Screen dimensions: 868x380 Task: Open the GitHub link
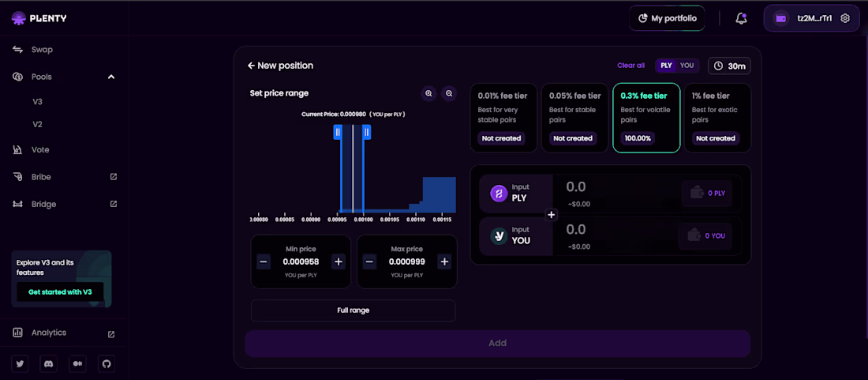click(x=107, y=364)
